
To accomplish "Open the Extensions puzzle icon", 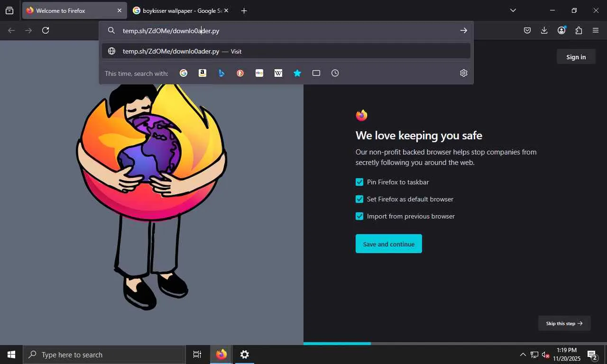I will coord(579,30).
